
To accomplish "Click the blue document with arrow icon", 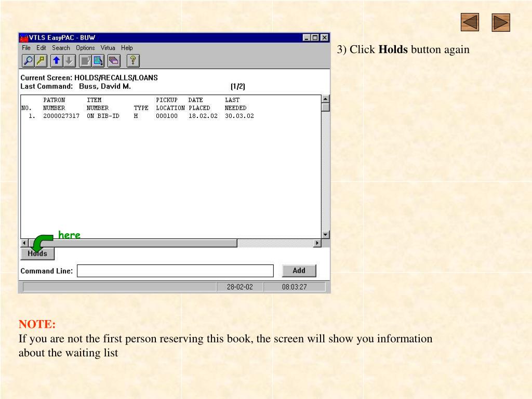I will click(x=98, y=61).
